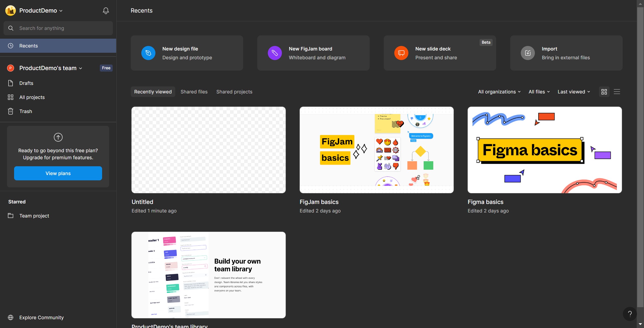Create a New FigJam board
The height and width of the screenshot is (328, 644).
pos(313,53)
